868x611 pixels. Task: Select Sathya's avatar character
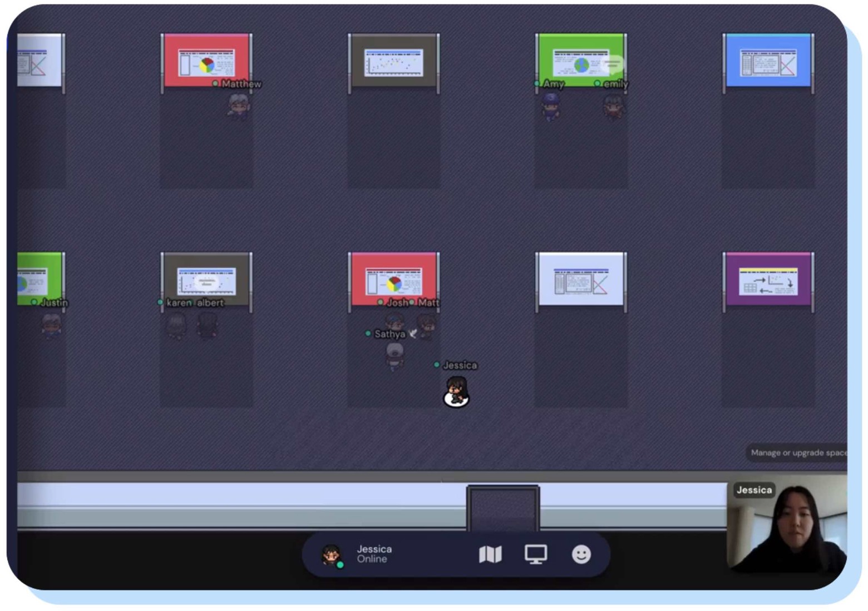pos(394,356)
